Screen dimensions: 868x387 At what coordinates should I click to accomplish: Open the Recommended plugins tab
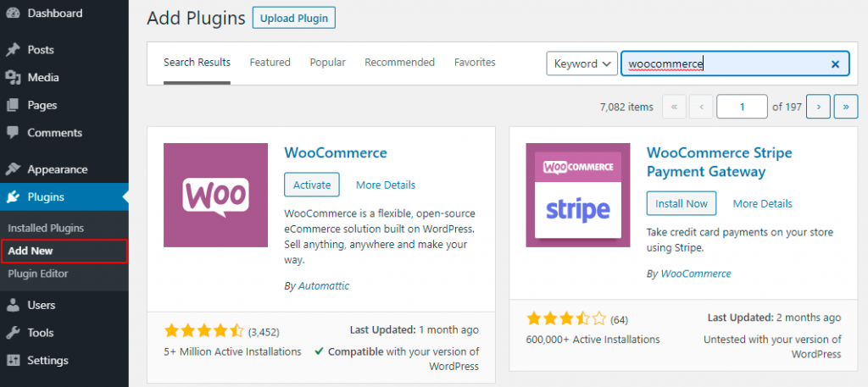click(x=400, y=63)
